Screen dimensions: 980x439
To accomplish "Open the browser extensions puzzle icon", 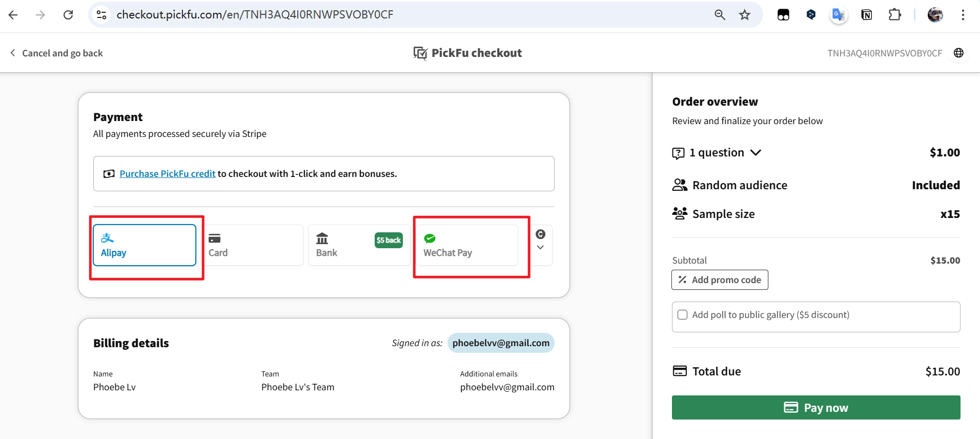I will click(x=894, y=15).
